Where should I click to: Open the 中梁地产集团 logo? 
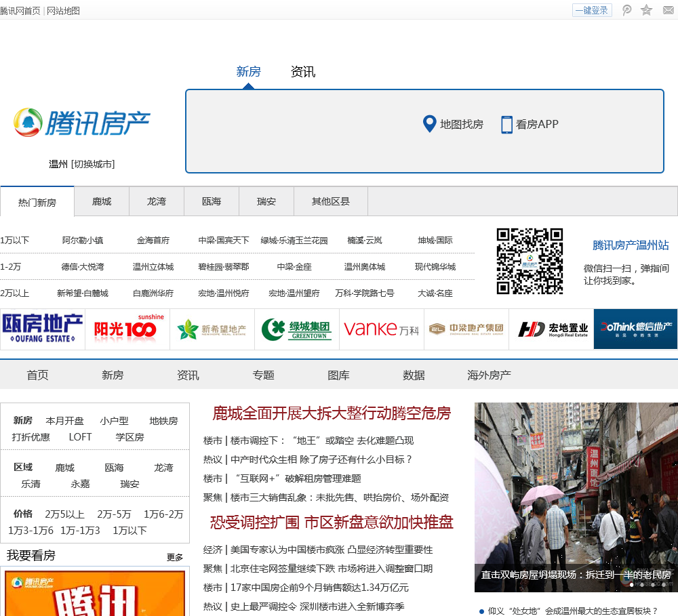[x=466, y=329]
